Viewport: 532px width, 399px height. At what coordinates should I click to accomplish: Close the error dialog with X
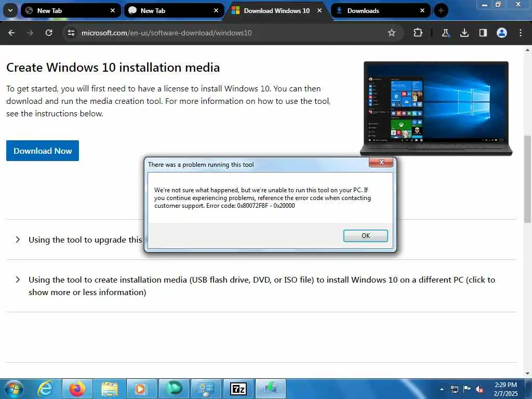[381, 162]
